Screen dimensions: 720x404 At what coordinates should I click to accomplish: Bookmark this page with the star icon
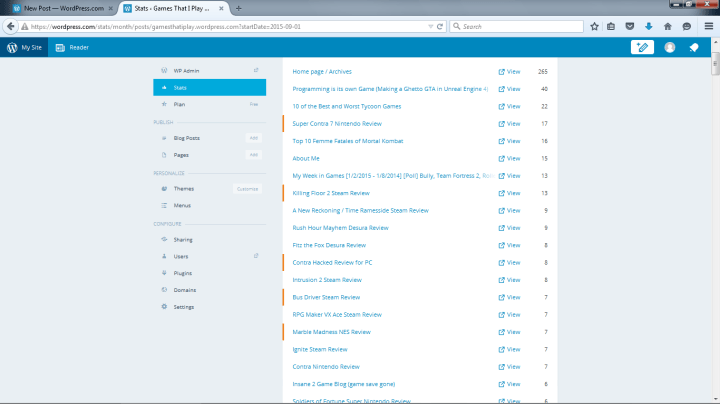click(594, 27)
